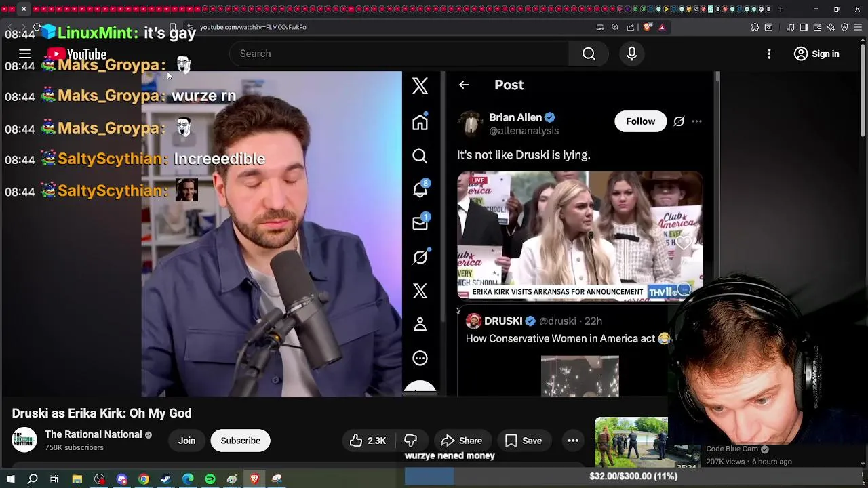
Task: Open Brave Wallet icon
Action: [x=817, y=27]
